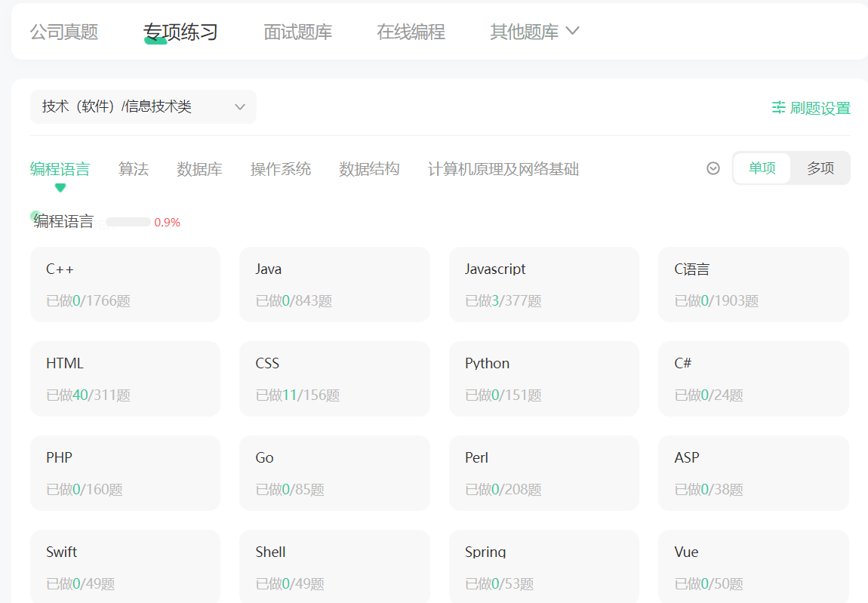Open the Vue practice card
The height and width of the screenshot is (603, 868).
753,567
